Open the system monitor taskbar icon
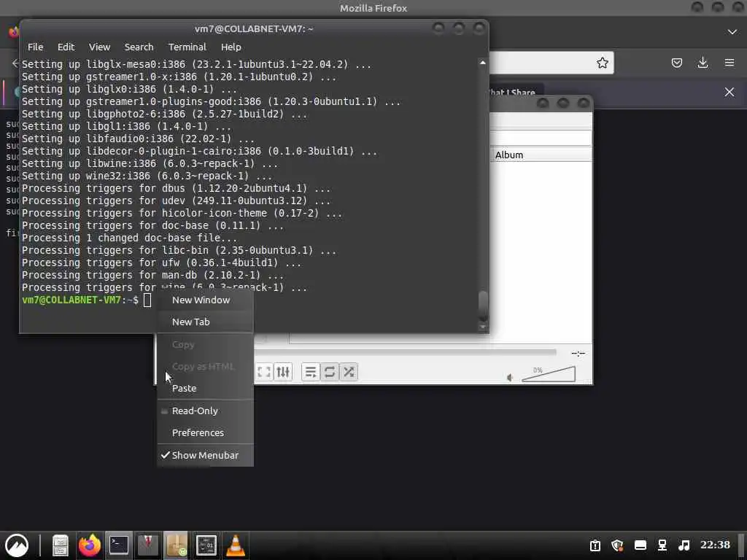 click(206, 545)
